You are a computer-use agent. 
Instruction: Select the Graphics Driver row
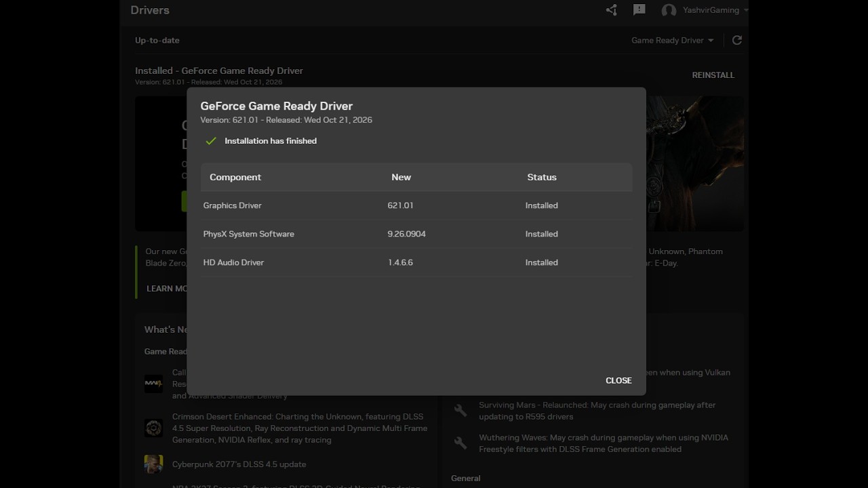pyautogui.click(x=416, y=205)
